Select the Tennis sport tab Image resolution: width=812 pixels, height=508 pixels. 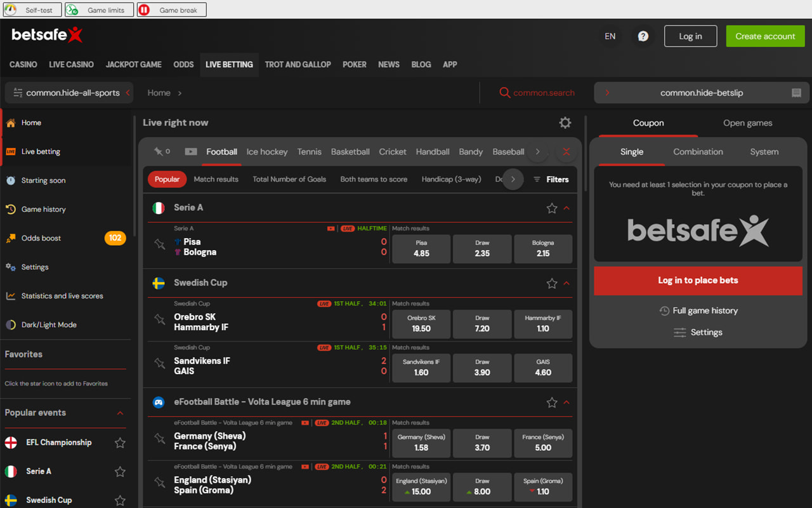tap(309, 152)
